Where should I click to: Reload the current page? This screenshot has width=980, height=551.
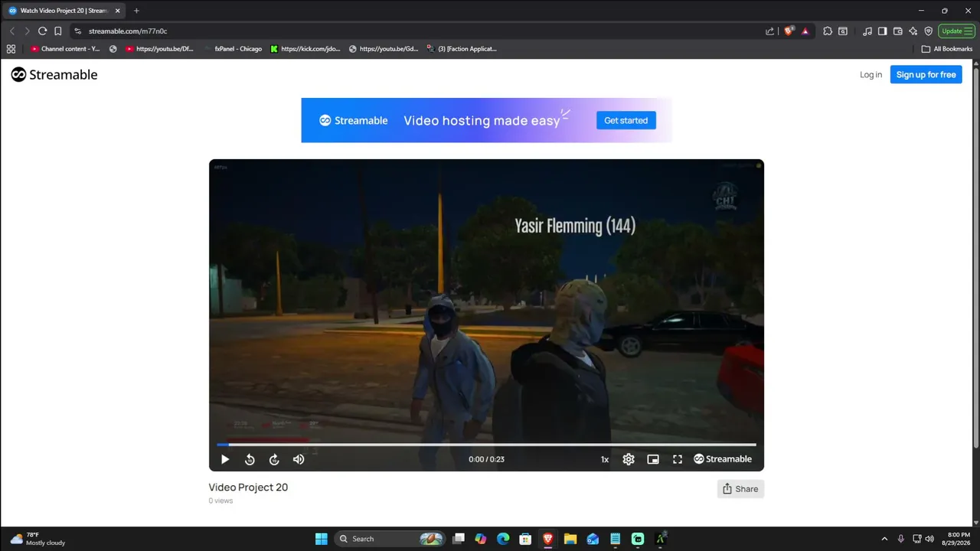pyautogui.click(x=42, y=31)
